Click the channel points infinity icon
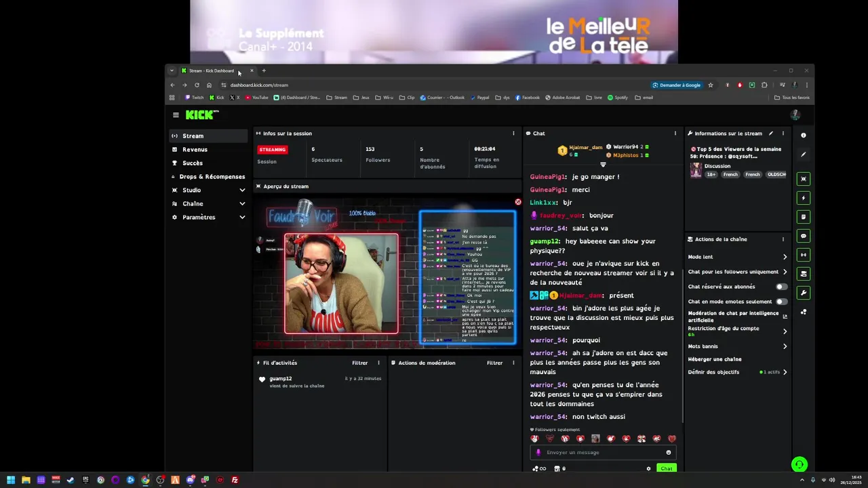The width and height of the screenshot is (868, 488). pos(539,468)
